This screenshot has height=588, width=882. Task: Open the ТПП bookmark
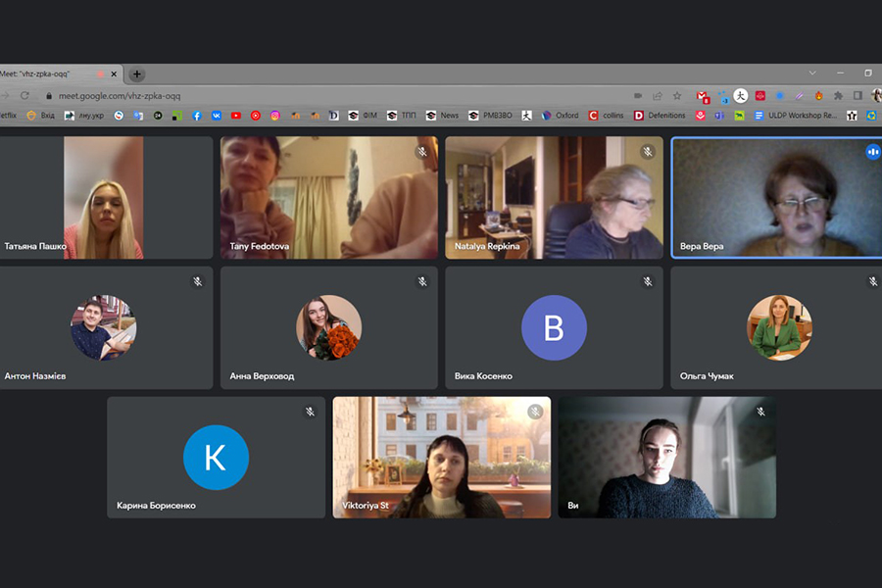coord(401,116)
